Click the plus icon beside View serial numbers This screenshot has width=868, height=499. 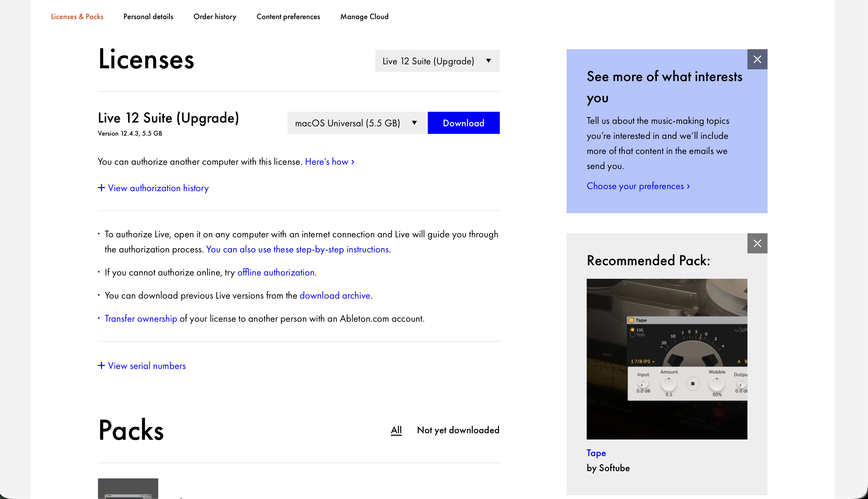(x=101, y=365)
